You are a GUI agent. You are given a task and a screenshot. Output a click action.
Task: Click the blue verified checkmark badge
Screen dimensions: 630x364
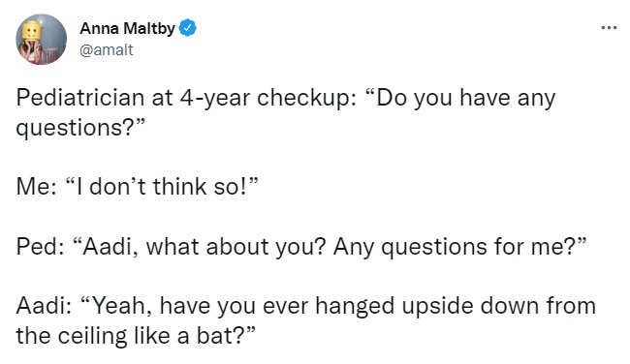(187, 28)
